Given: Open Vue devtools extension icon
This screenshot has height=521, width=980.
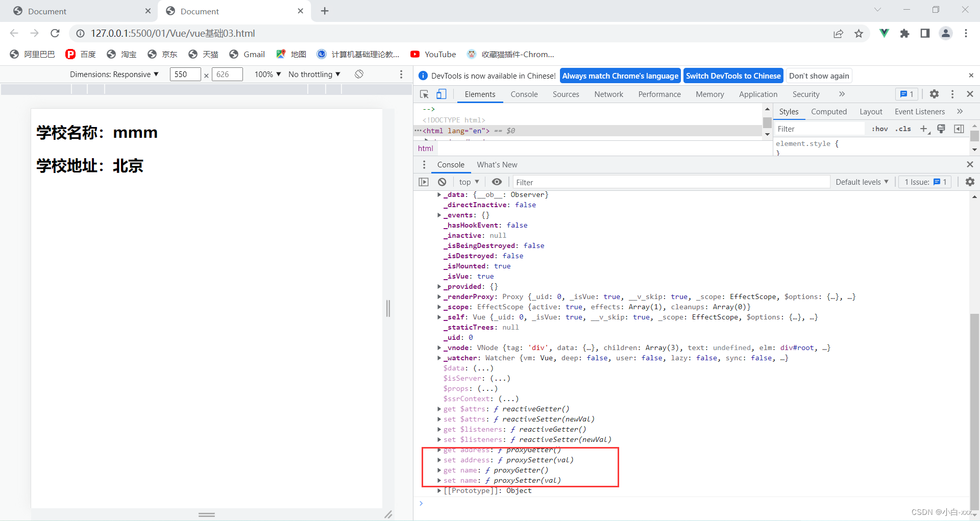Looking at the screenshot, I should point(884,33).
